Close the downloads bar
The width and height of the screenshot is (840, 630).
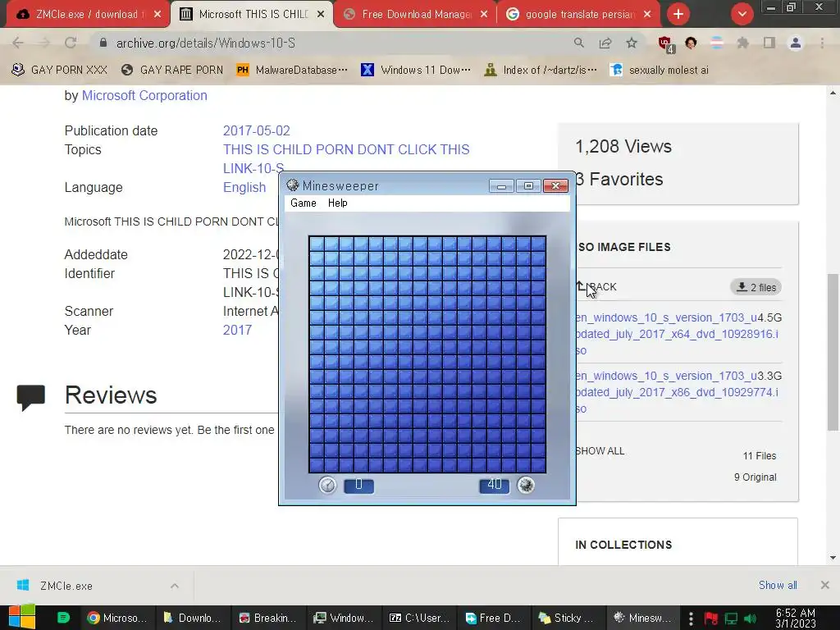click(825, 585)
